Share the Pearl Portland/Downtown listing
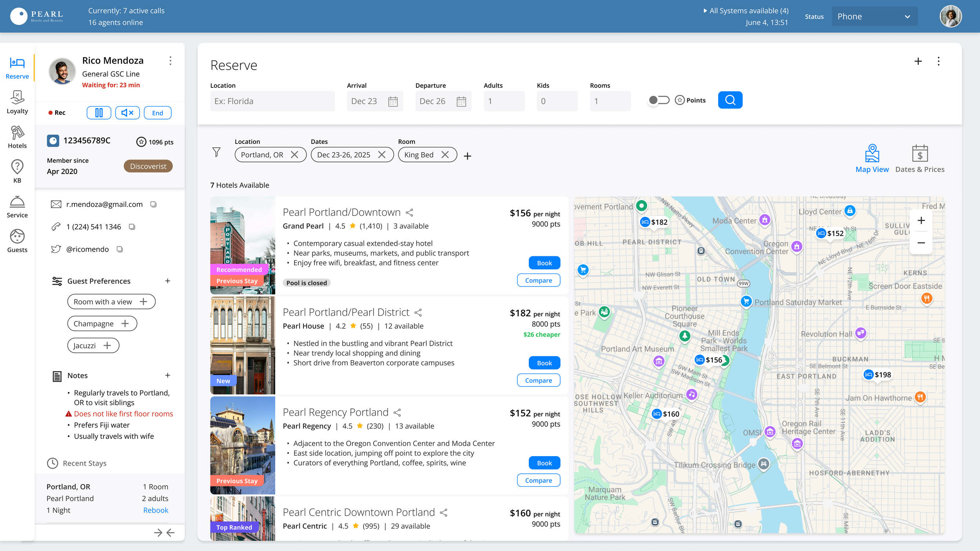980x551 pixels. click(x=410, y=212)
